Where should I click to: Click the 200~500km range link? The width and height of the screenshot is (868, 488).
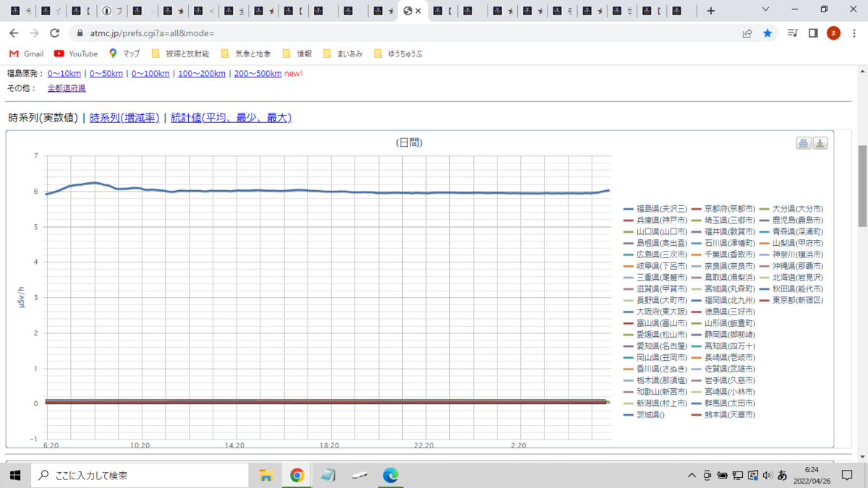[x=258, y=74]
